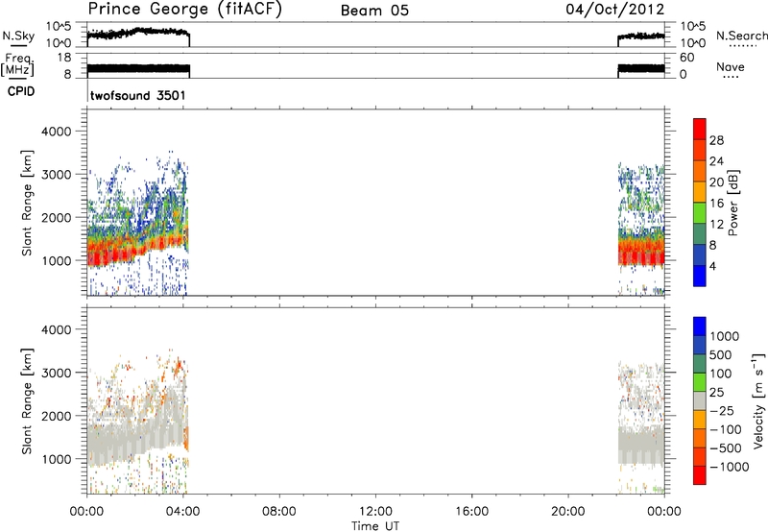Click the "Velocity [m s-1]" colorbar title
Viewport: 768px width, 532px height.
pyautogui.click(x=758, y=400)
